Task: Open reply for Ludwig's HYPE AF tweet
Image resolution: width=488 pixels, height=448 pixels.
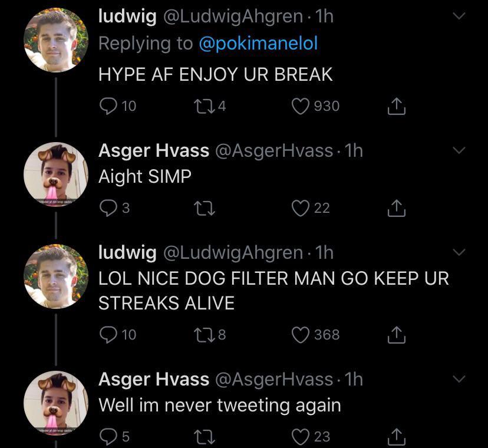Action: (110, 106)
